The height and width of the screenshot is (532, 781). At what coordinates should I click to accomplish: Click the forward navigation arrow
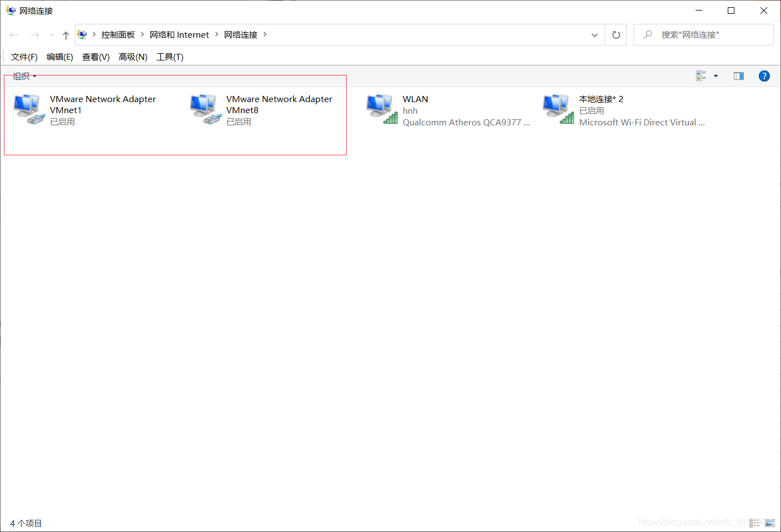[x=35, y=35]
